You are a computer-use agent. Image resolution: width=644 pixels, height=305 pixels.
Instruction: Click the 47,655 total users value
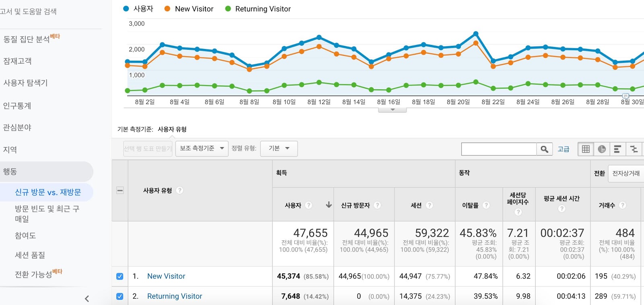[310, 233]
